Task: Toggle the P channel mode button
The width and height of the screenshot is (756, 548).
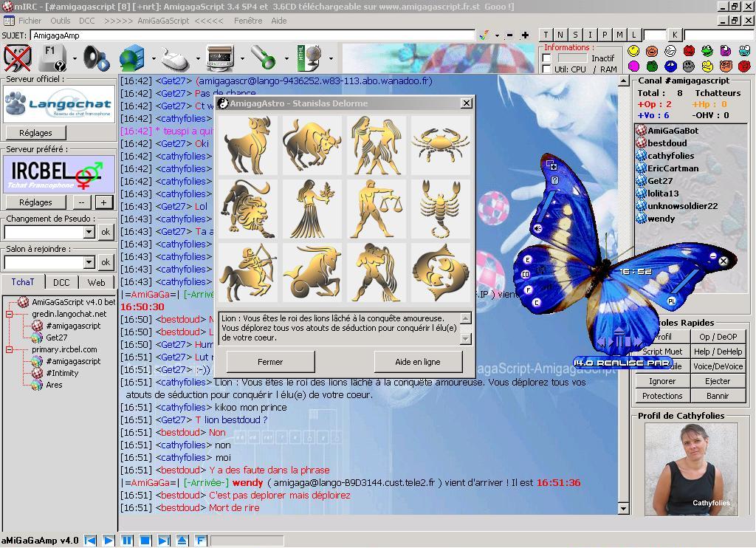Action: pyautogui.click(x=605, y=35)
